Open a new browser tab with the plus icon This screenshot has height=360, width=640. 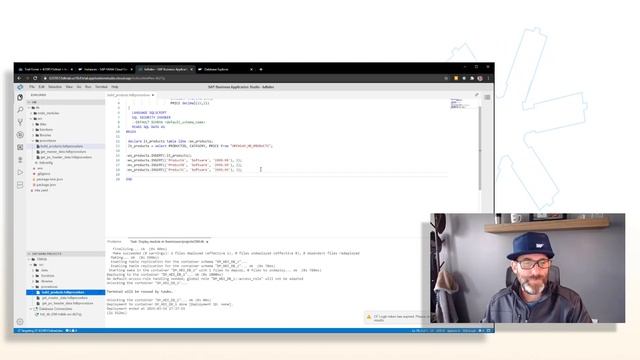(x=261, y=69)
